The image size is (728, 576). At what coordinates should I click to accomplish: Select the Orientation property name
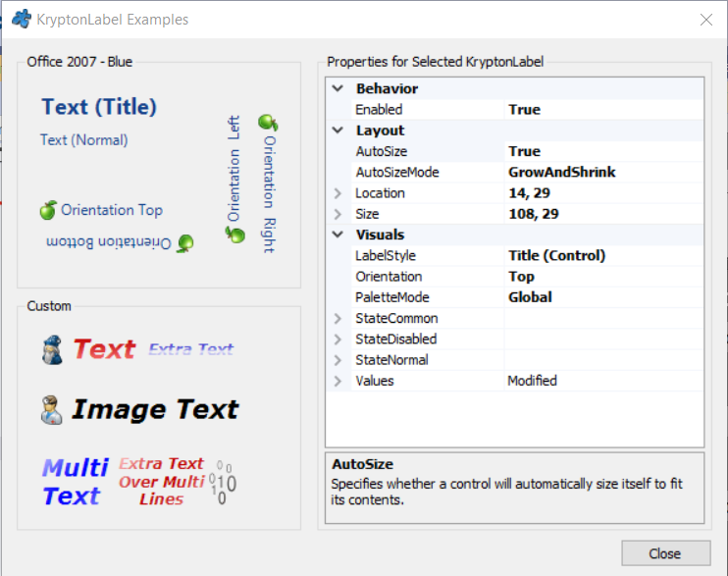(x=389, y=277)
